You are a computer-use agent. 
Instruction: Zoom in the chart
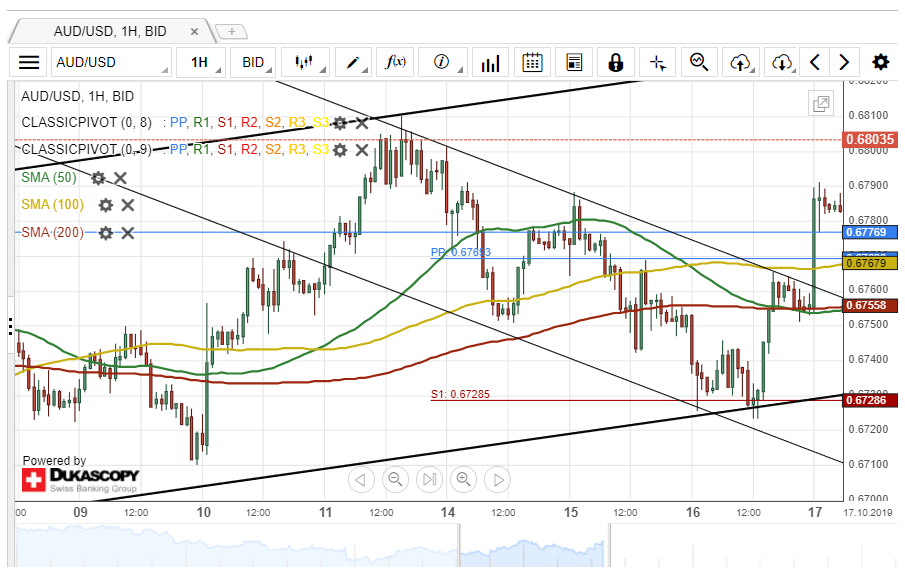pos(464,480)
